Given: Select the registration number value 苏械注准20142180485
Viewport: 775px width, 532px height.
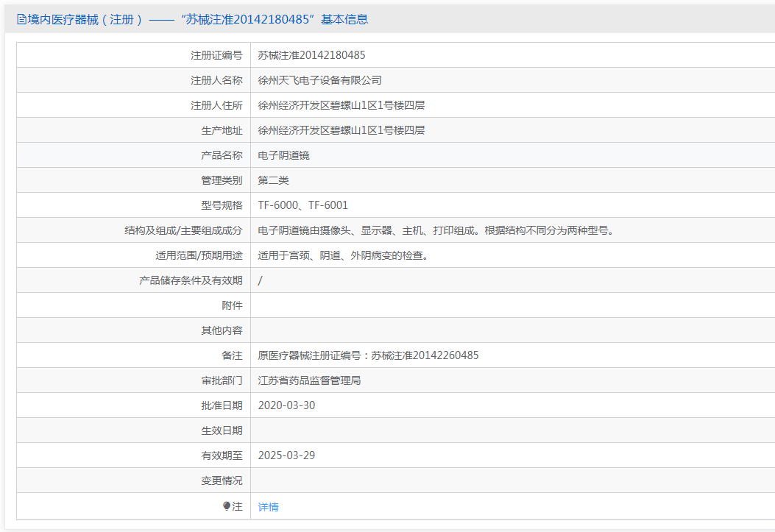Looking at the screenshot, I should click(311, 55).
